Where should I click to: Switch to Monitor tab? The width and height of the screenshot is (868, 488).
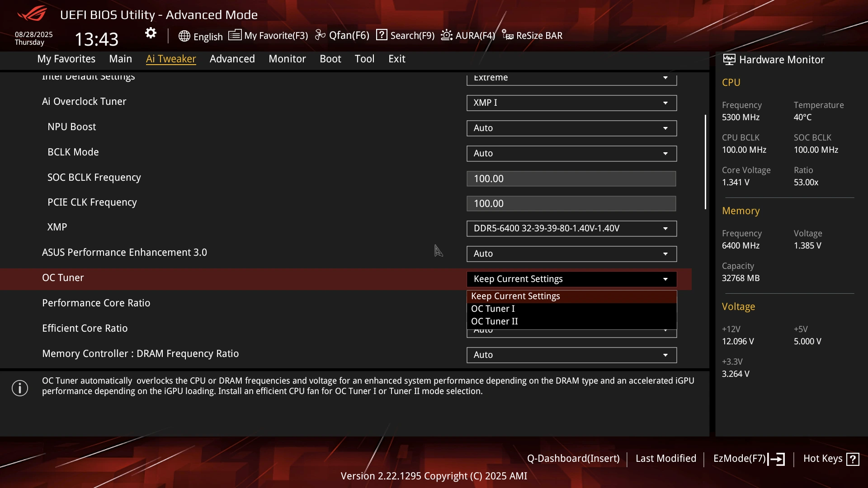pos(287,59)
